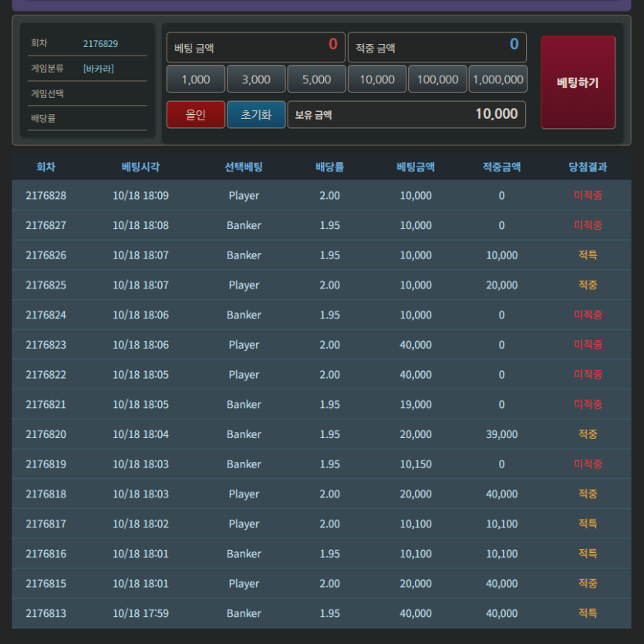This screenshot has width=644, height=644.
Task: Add 1,000,000 chip to the bet
Action: tap(497, 79)
